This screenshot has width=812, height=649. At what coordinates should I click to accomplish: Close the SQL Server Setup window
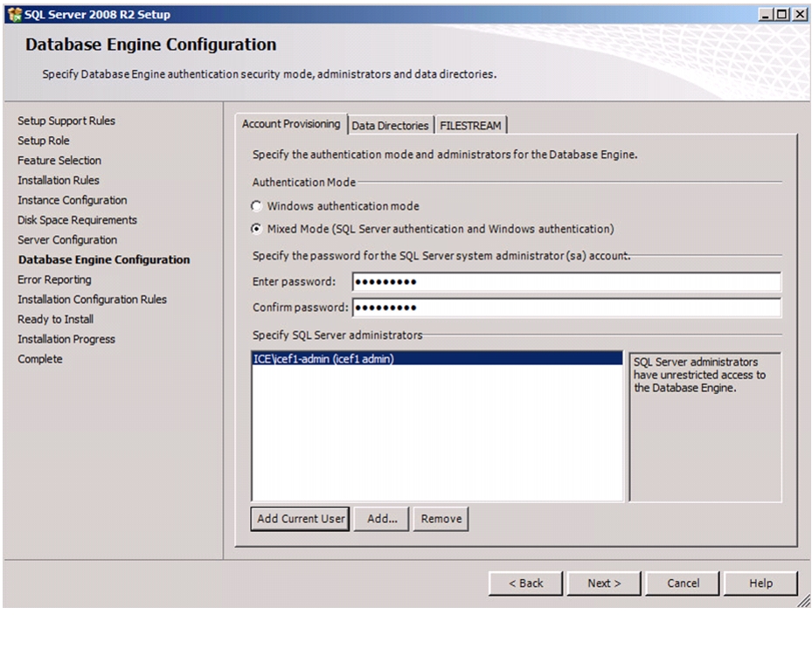800,15
